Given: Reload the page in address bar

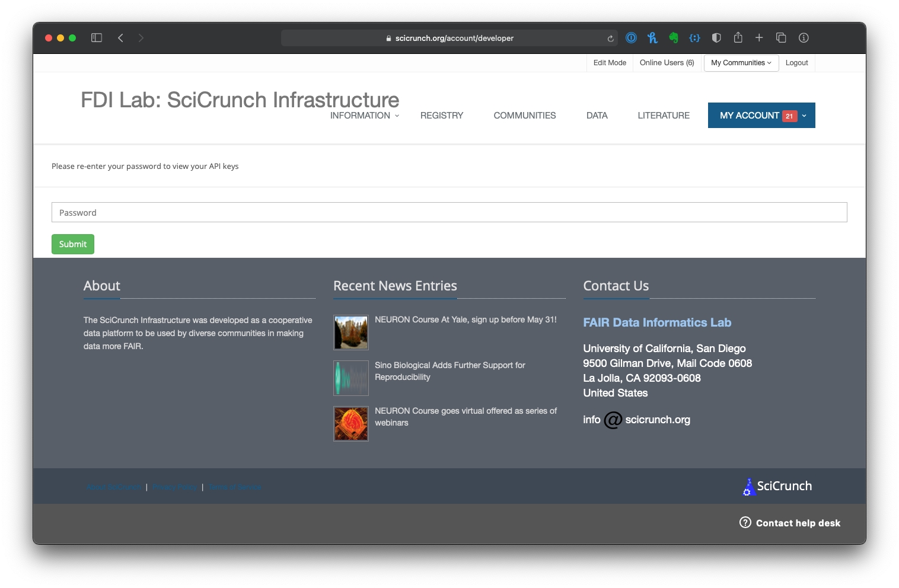Looking at the screenshot, I should (x=610, y=39).
